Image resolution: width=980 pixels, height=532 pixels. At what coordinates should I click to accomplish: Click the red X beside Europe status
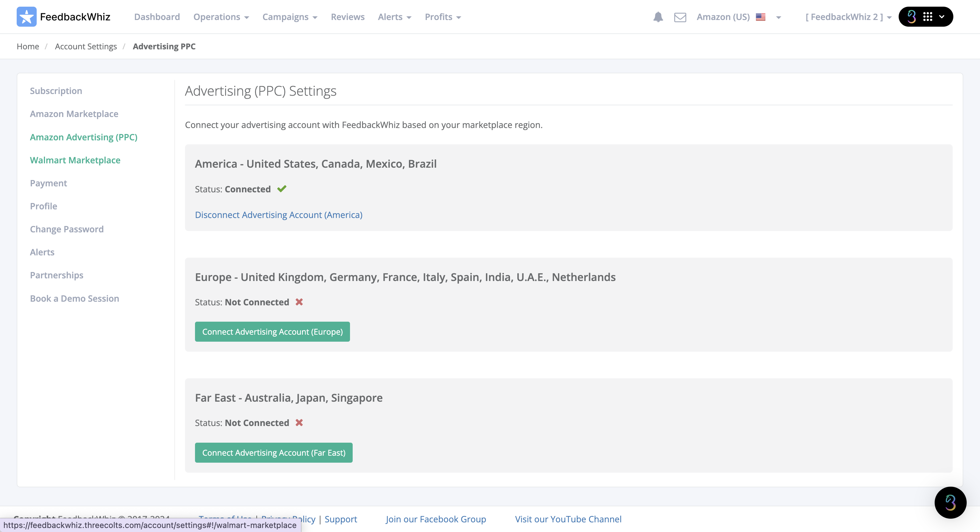[299, 302]
